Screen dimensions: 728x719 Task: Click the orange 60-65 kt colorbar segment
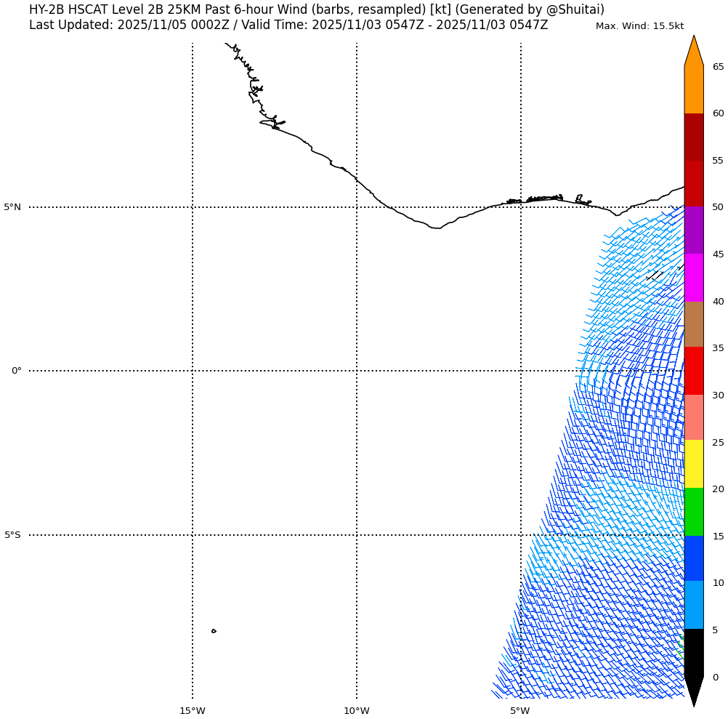(694, 89)
